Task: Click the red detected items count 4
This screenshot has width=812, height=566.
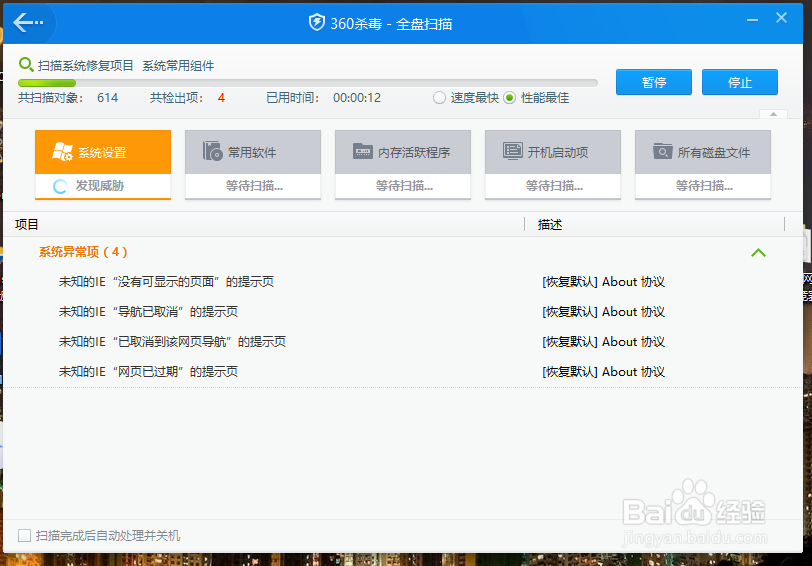Action: click(221, 98)
